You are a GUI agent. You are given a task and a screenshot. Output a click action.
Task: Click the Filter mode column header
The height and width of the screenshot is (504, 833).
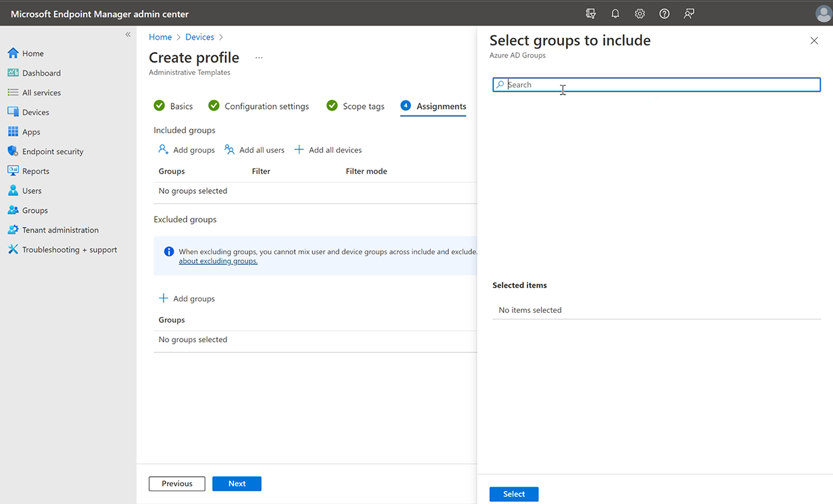pyautogui.click(x=366, y=172)
